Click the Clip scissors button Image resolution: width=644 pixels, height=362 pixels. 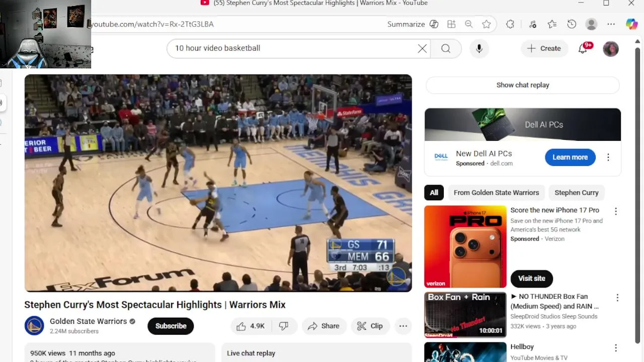pyautogui.click(x=370, y=326)
